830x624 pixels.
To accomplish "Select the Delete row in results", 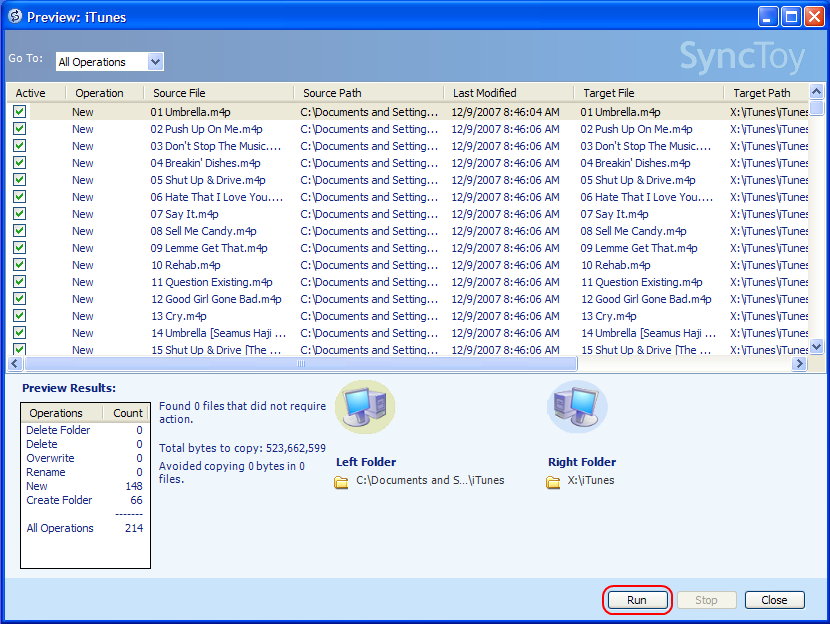I will pos(85,444).
